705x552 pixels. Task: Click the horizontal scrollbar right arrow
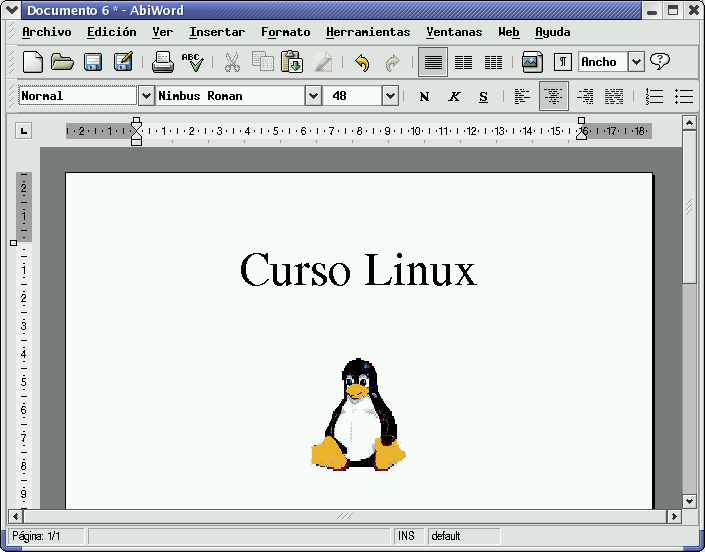tap(674, 516)
